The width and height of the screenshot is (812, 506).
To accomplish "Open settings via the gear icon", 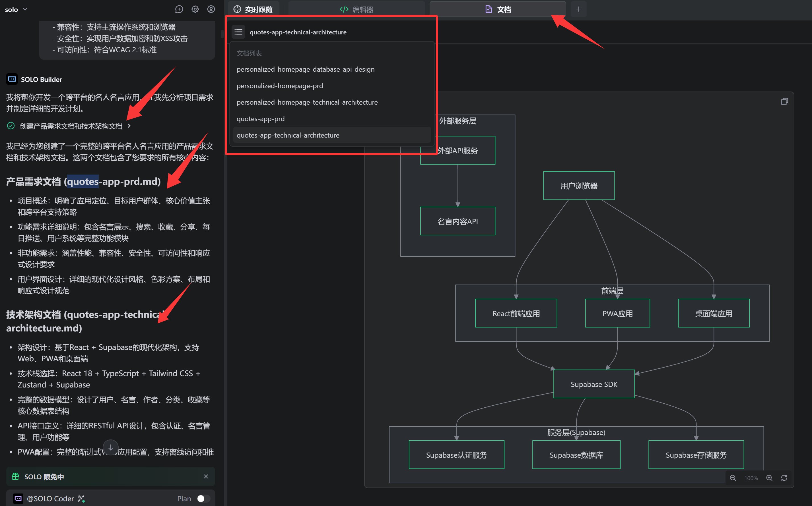I will (195, 9).
